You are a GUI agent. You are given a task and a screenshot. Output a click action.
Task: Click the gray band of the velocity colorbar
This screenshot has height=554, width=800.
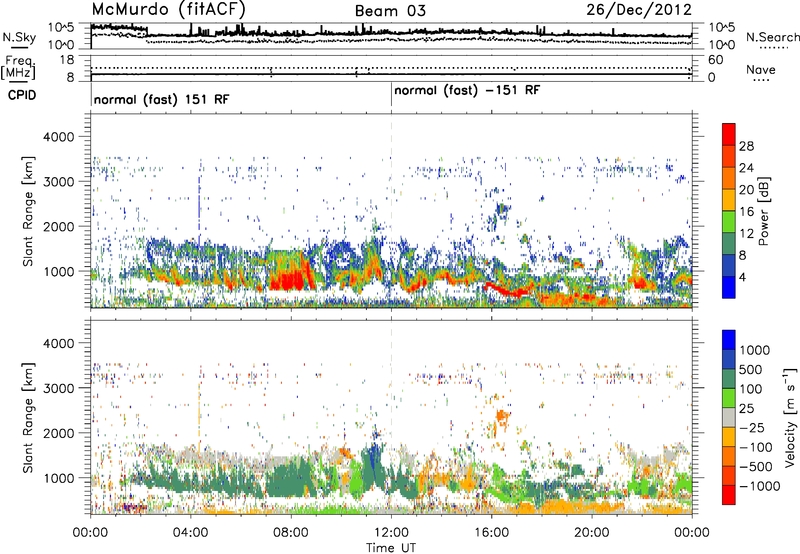(729, 417)
